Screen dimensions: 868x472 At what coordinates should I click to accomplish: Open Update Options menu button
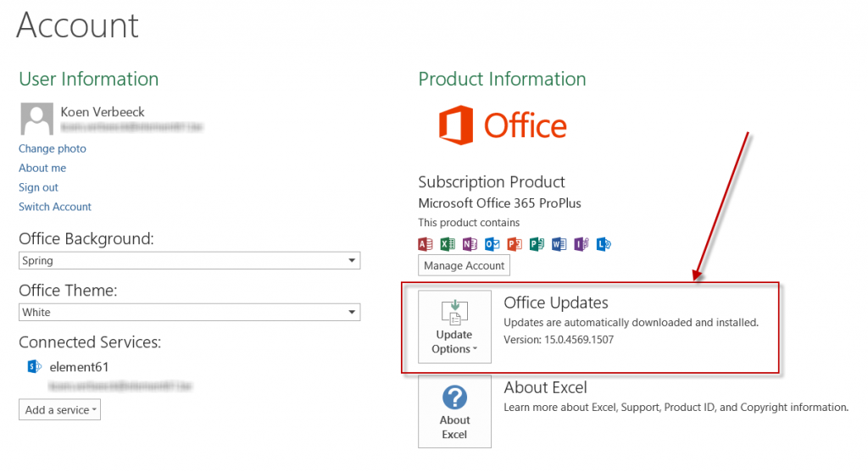pos(454,327)
